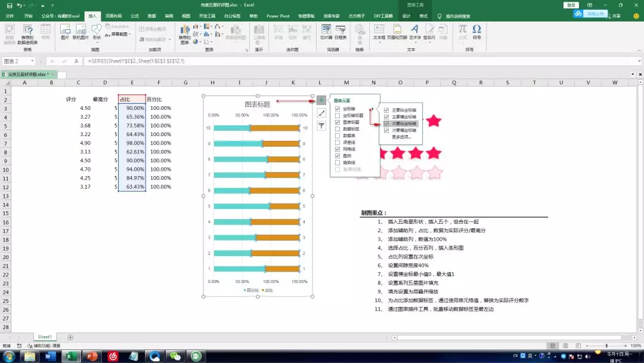Toggle the 网格线 gridlines checkbox

click(x=338, y=149)
